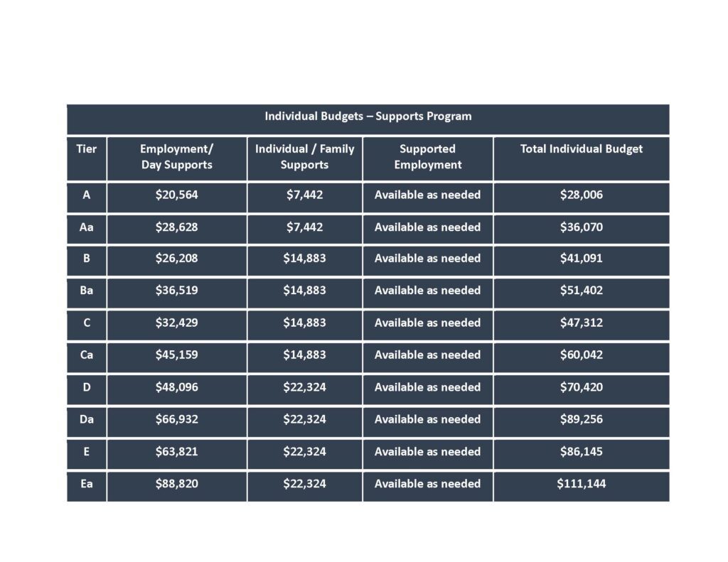Click the $86,145 total budget cell
The width and height of the screenshot is (728, 562).
582,452
